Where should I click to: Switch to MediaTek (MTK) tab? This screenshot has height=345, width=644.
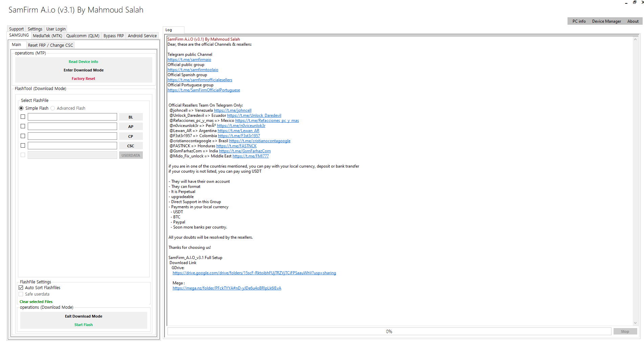[47, 36]
